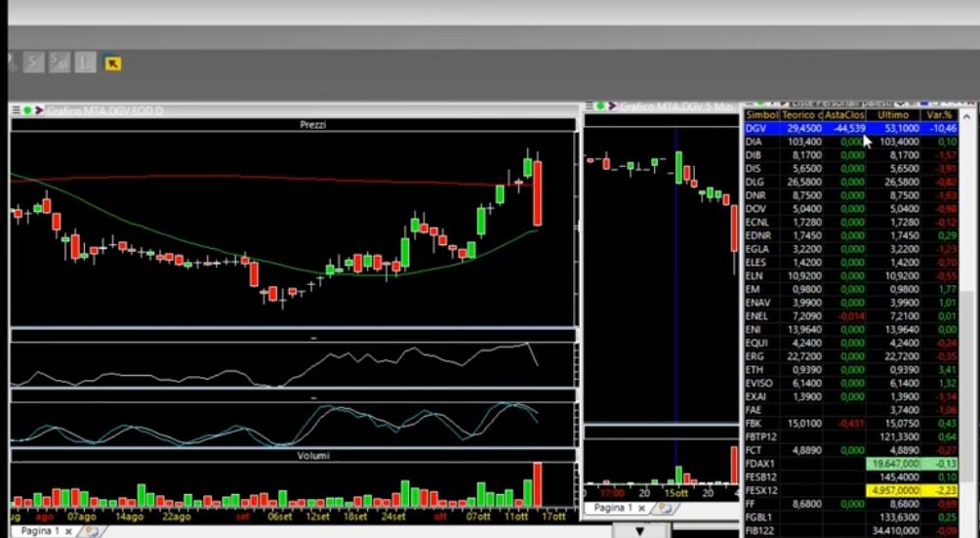Click purple arrow icon of DGV EOD D chart
Image resolution: width=980 pixels, height=538 pixels.
(39, 110)
